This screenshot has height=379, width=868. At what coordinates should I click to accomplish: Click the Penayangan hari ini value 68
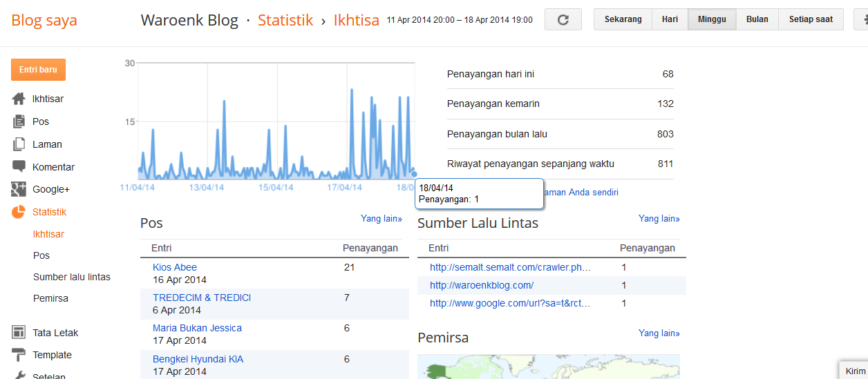[668, 74]
